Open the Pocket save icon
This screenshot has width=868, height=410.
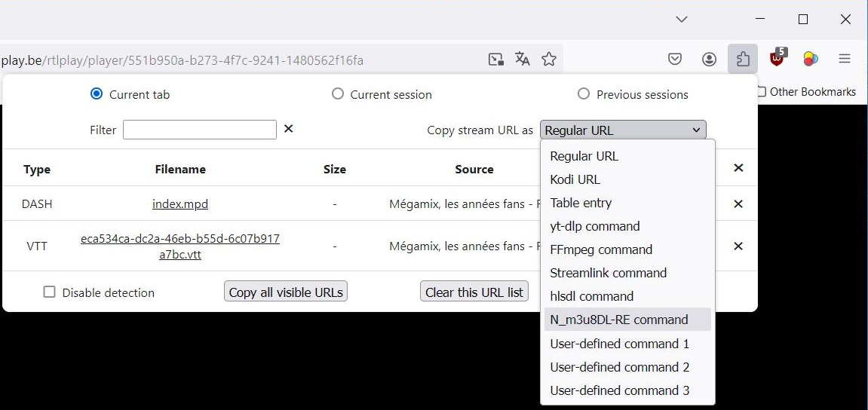(675, 59)
